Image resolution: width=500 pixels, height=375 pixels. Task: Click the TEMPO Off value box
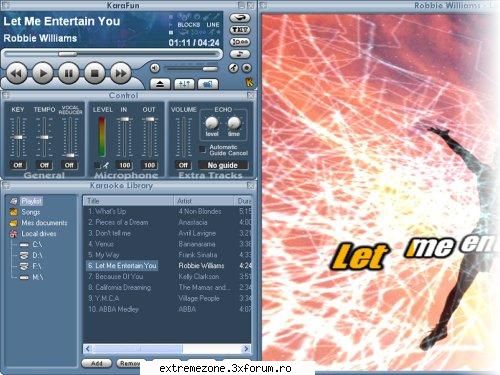44,165
